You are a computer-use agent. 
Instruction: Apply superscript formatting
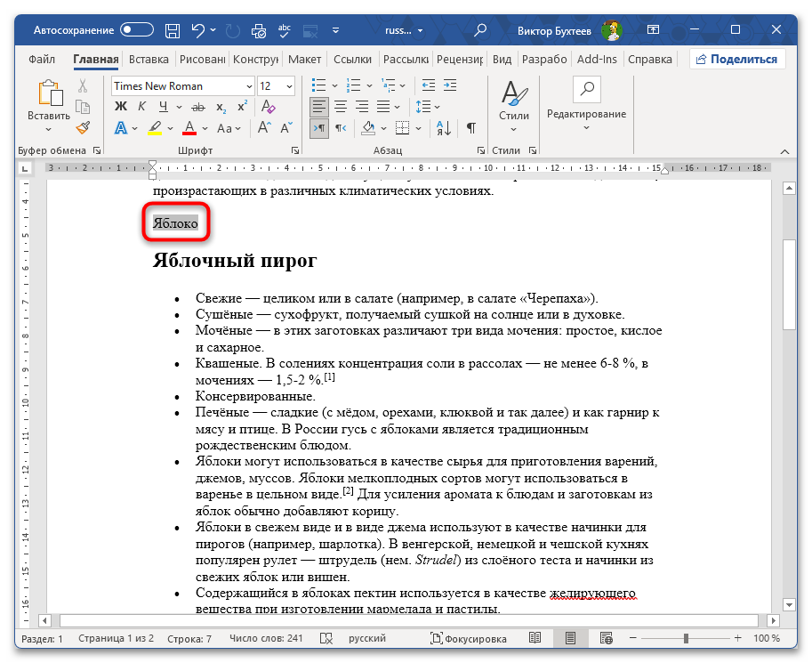pyautogui.click(x=242, y=107)
